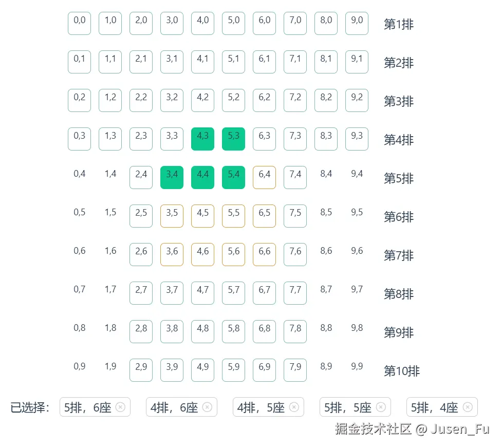Remove the 5排,6座 tag via its close icon
The width and height of the screenshot is (502, 448).
pos(120,407)
